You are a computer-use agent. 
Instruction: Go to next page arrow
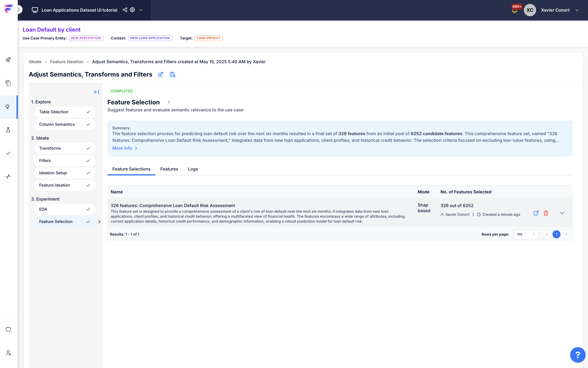(566, 234)
